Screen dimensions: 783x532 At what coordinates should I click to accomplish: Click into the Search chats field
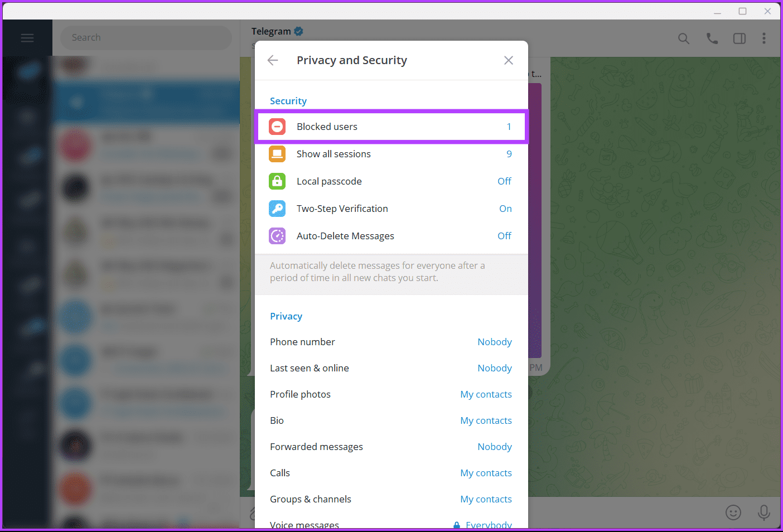[x=146, y=37]
